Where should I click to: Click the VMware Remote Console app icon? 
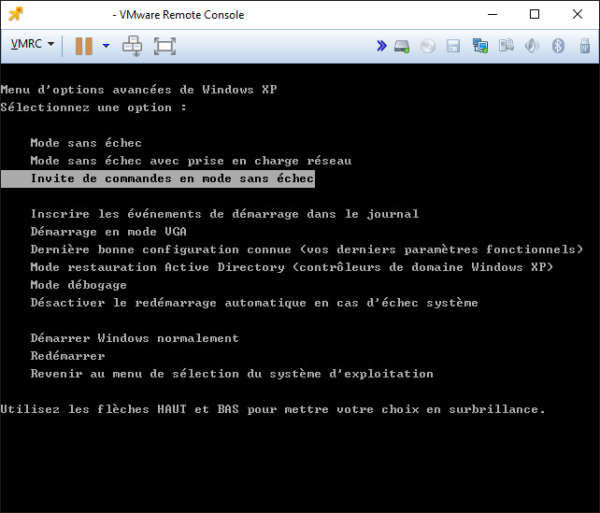16,15
